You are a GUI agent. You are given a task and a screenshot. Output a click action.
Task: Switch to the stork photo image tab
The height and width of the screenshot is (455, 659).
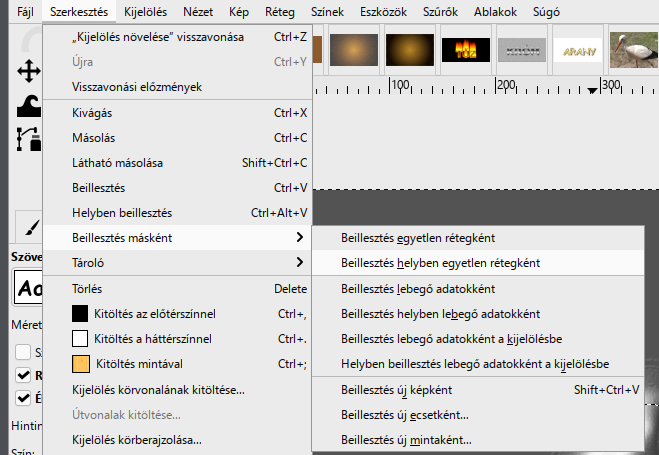click(634, 50)
